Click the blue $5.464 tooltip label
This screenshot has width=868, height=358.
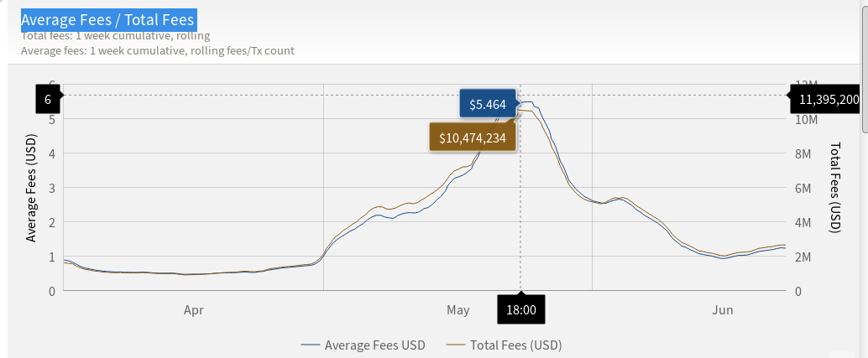tap(488, 104)
